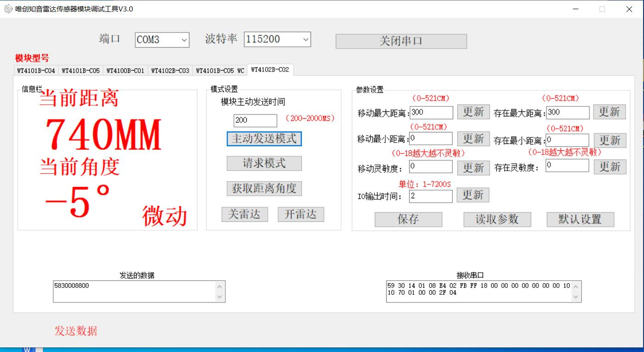Click the 读取参数 button
This screenshot has height=352, width=644.
click(x=497, y=220)
